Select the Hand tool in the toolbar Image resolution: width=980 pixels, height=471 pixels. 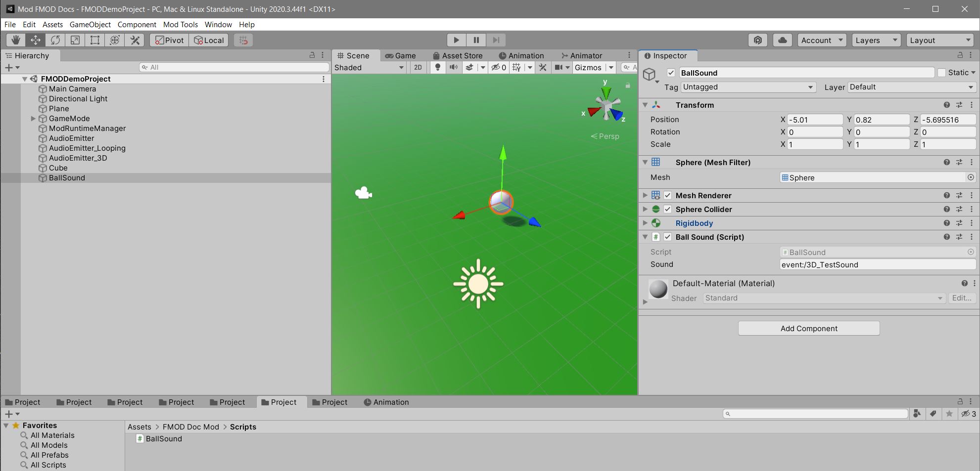[x=15, y=40]
